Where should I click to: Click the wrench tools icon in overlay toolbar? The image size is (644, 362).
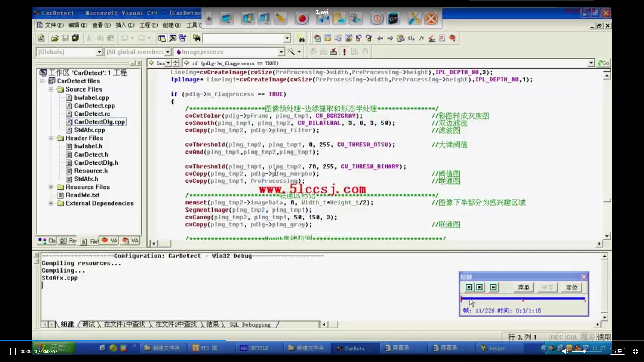click(x=414, y=18)
